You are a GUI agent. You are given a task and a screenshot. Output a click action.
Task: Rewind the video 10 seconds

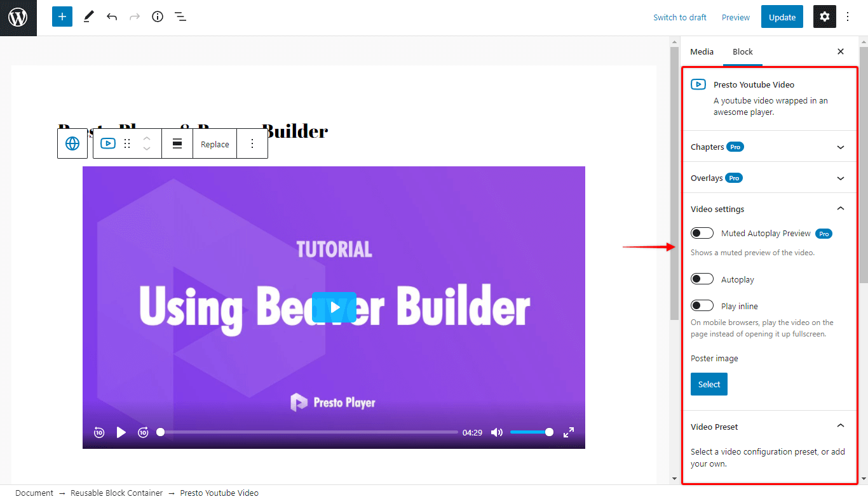99,432
